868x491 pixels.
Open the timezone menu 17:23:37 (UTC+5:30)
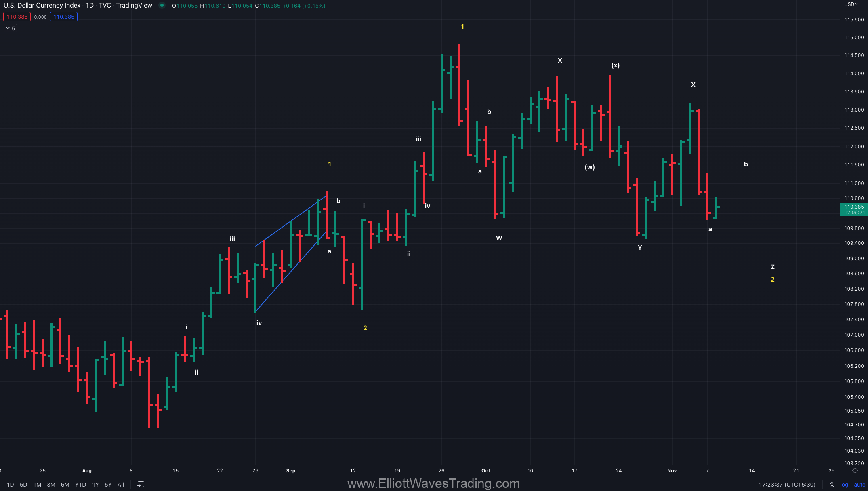click(x=787, y=485)
